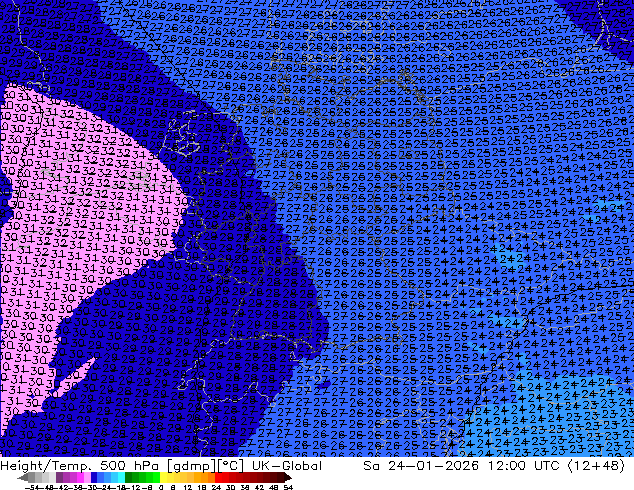
Task: Click the '(12+48)' forecast offset text
Action: click(597, 466)
